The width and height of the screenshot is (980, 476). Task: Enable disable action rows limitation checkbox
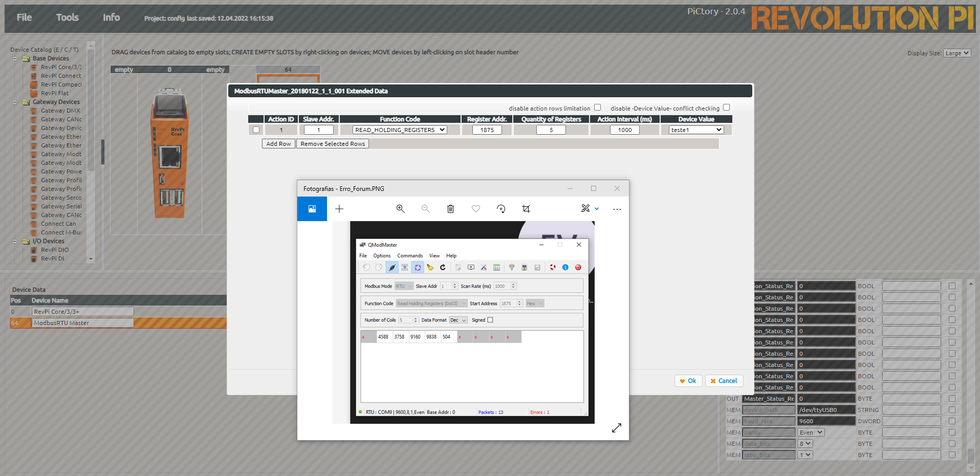coord(597,107)
